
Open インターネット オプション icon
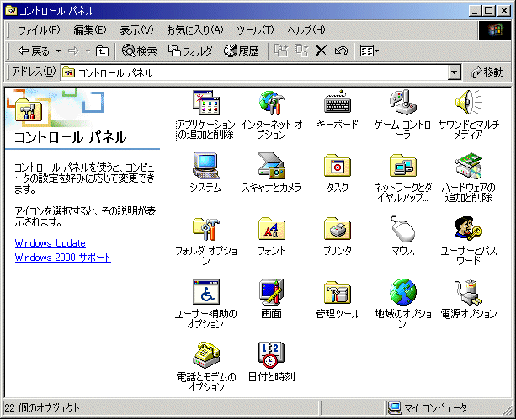click(272, 103)
